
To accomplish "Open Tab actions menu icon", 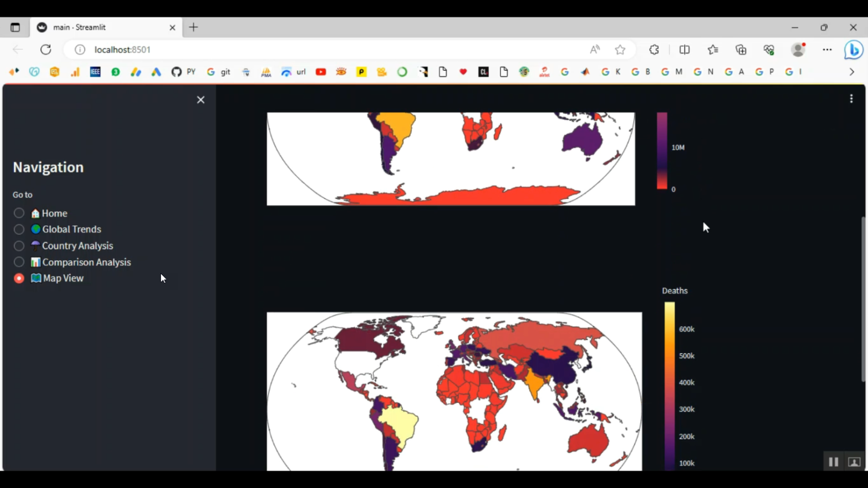I will tap(15, 27).
